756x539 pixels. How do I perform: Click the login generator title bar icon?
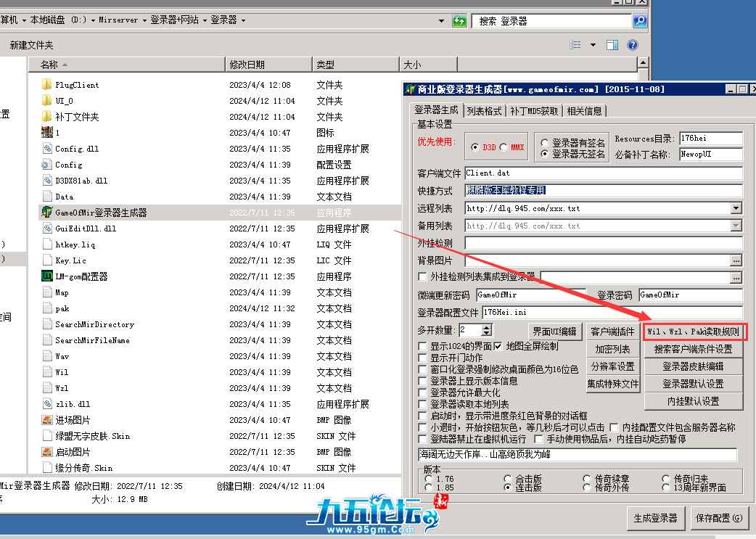(410, 89)
